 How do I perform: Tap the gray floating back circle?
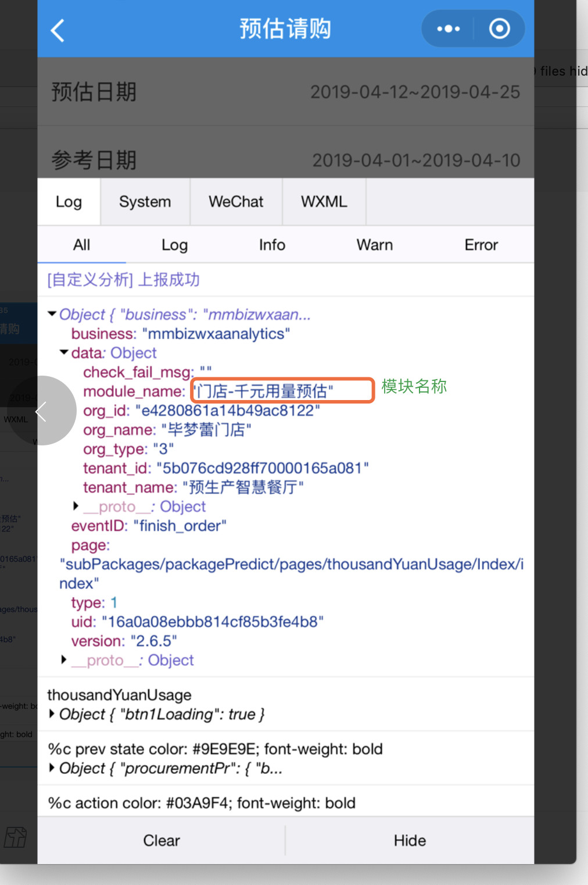pyautogui.click(x=41, y=411)
